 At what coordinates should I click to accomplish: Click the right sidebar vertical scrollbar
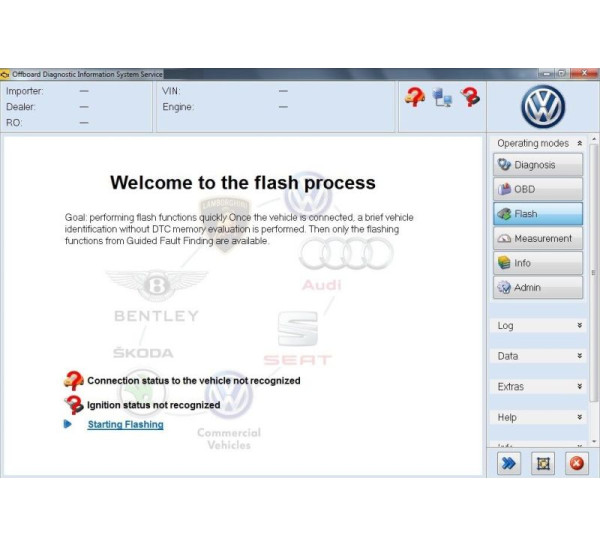tap(594, 290)
